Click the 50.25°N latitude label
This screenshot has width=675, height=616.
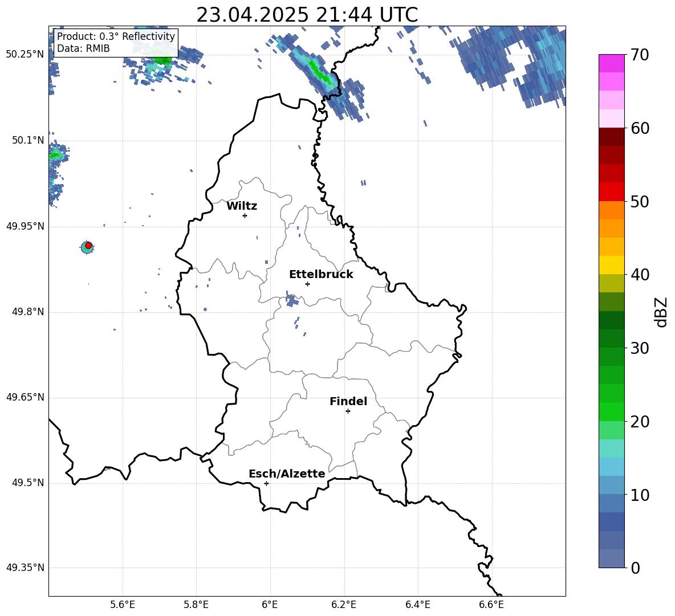[x=25, y=55]
